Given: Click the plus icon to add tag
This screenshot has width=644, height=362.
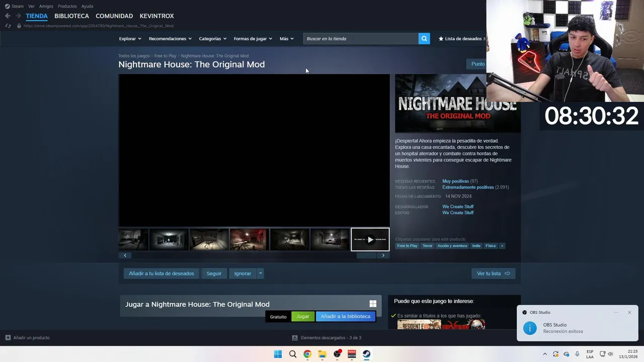Looking at the screenshot, I should tap(502, 246).
